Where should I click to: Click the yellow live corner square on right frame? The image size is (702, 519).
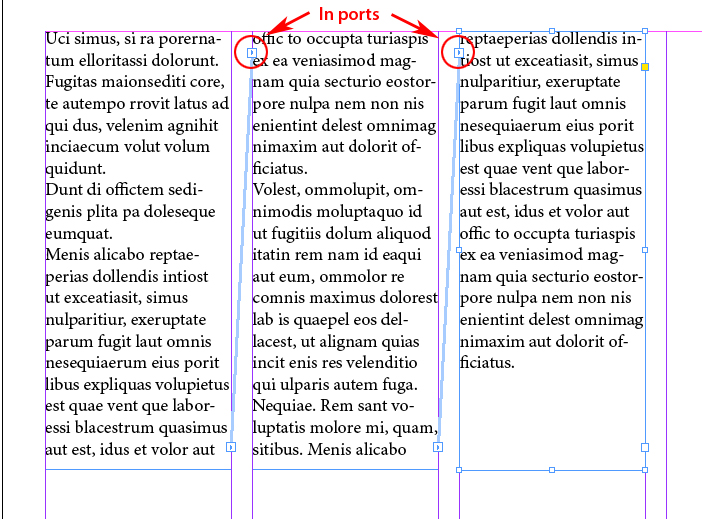coord(645,67)
